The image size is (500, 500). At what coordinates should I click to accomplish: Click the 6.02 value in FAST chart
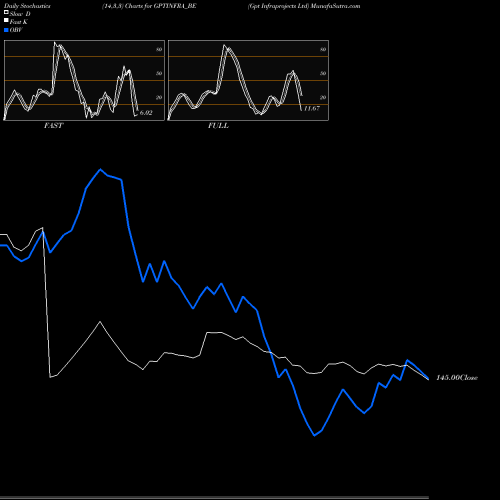coord(146,113)
